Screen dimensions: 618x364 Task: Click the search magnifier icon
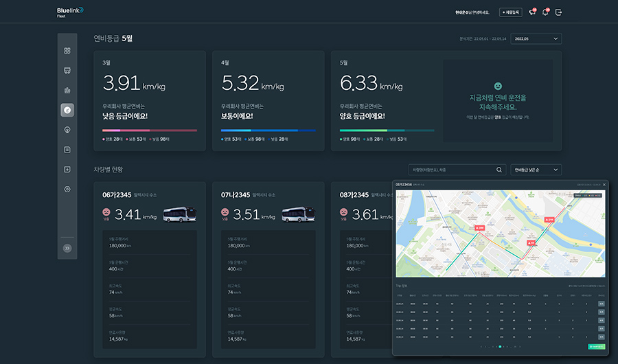click(499, 170)
